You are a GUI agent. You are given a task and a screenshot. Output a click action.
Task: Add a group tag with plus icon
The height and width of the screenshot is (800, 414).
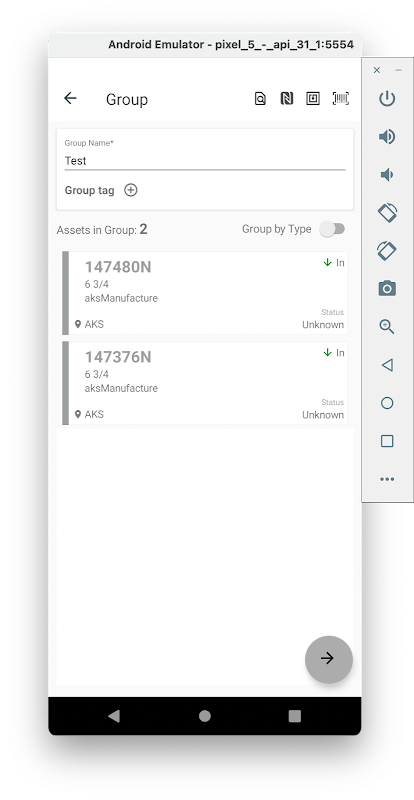point(131,190)
